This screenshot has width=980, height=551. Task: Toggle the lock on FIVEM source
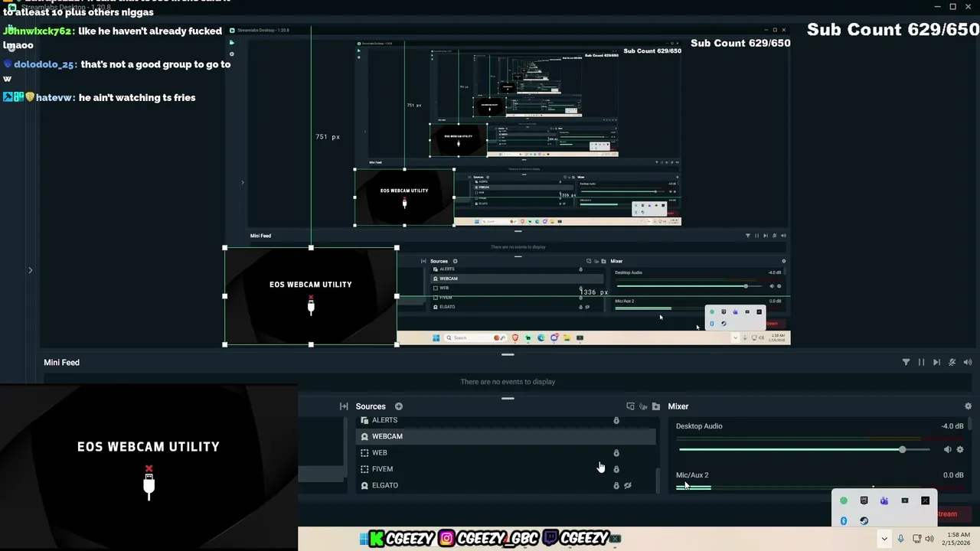(x=616, y=469)
